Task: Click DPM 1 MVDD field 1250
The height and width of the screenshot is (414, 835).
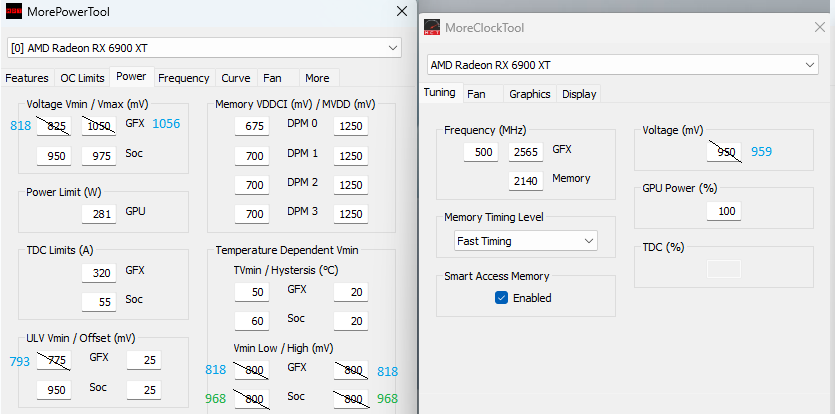Action: click(351, 156)
